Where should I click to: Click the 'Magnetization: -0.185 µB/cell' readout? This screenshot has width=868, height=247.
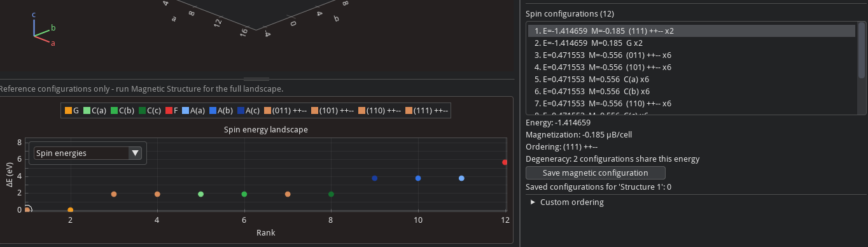click(578, 135)
